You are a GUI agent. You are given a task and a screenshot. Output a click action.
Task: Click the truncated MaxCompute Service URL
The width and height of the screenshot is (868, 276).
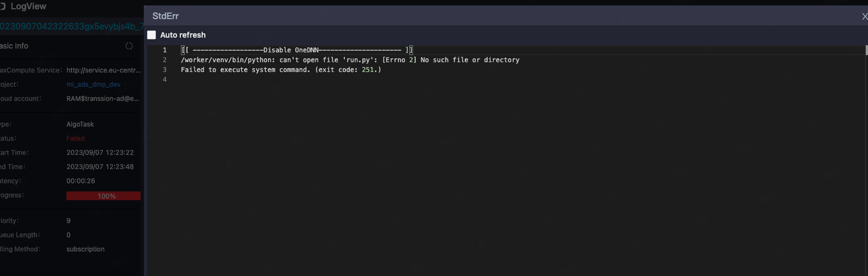pos(104,70)
